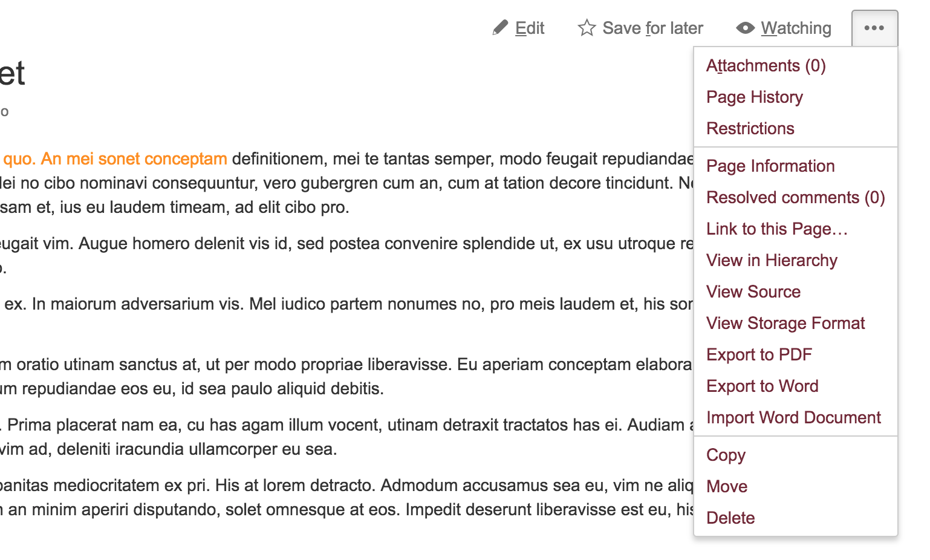Viewport: 930px width, 560px height.
Task: Open Resolved comments
Action: [x=796, y=197]
